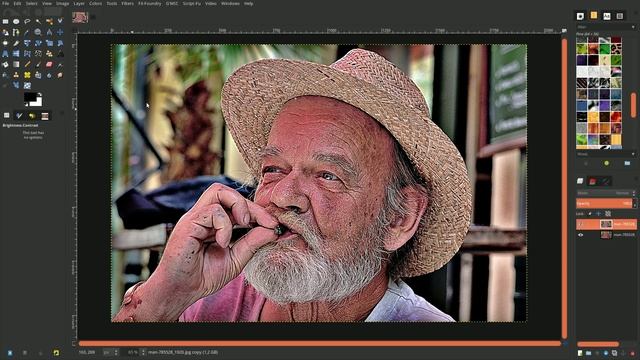Select the Paths tool
Image resolution: width=640 pixels, height=360 pixels.
tap(16, 32)
